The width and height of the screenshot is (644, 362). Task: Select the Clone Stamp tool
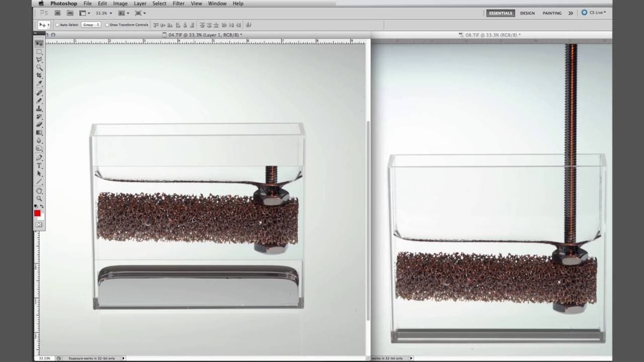[39, 109]
